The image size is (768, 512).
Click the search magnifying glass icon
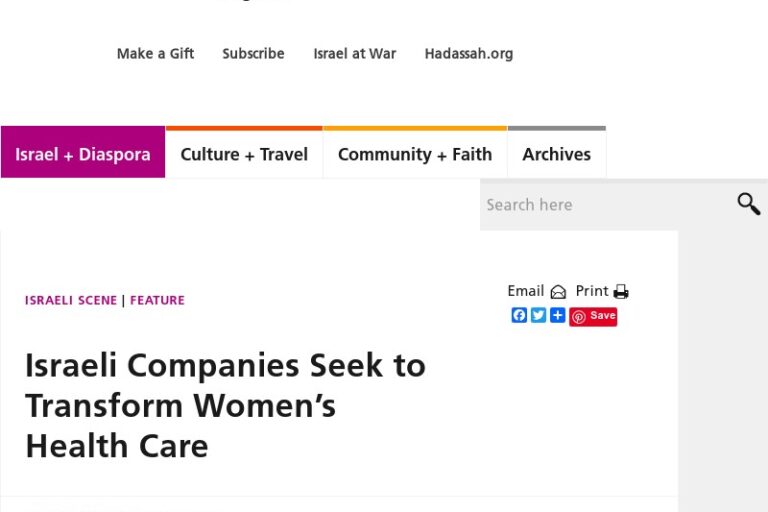tap(748, 204)
